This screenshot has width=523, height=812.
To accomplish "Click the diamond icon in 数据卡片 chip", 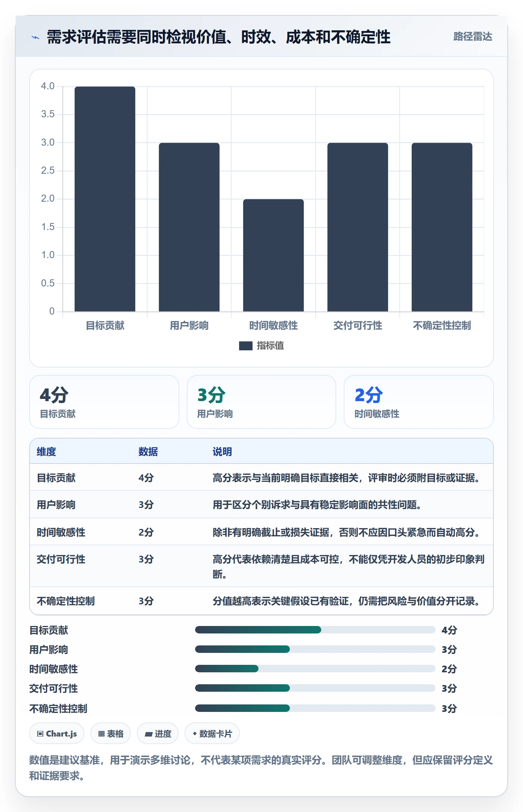I will click(195, 734).
